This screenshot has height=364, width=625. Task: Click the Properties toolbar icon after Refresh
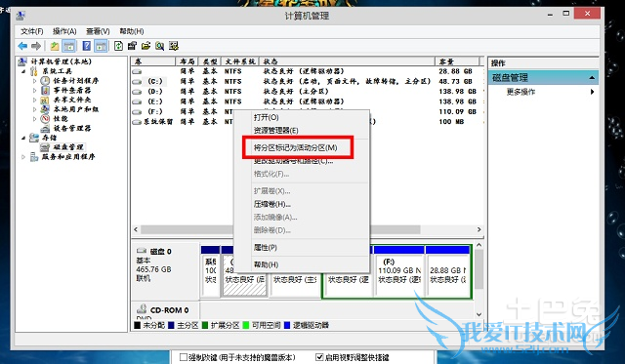[x=133, y=46]
